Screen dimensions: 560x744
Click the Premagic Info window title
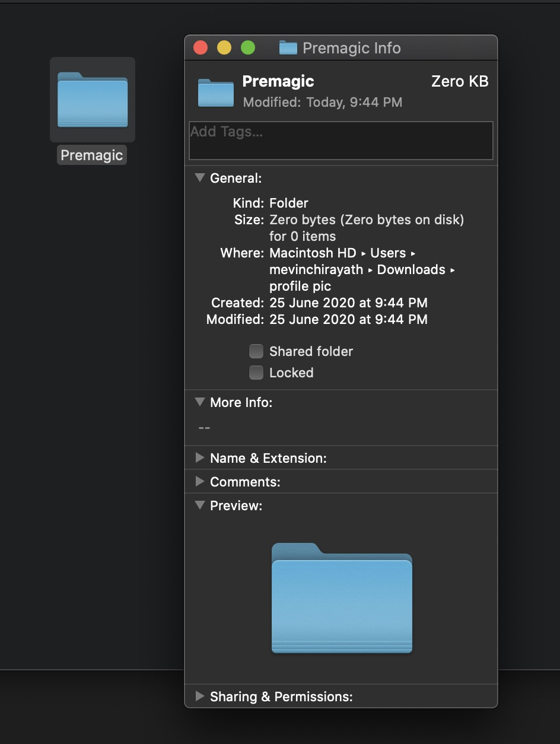[x=352, y=48]
